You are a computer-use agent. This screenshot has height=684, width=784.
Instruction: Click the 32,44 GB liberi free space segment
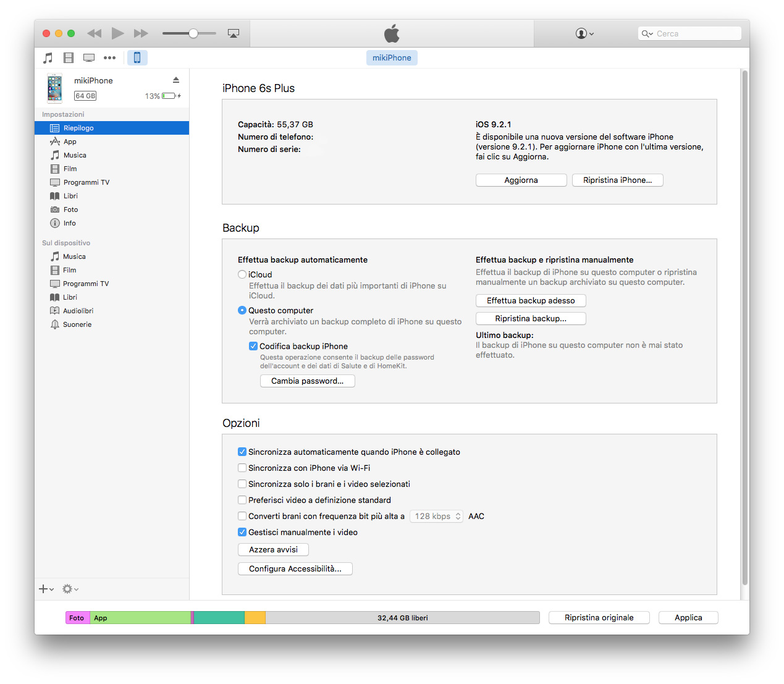(403, 617)
